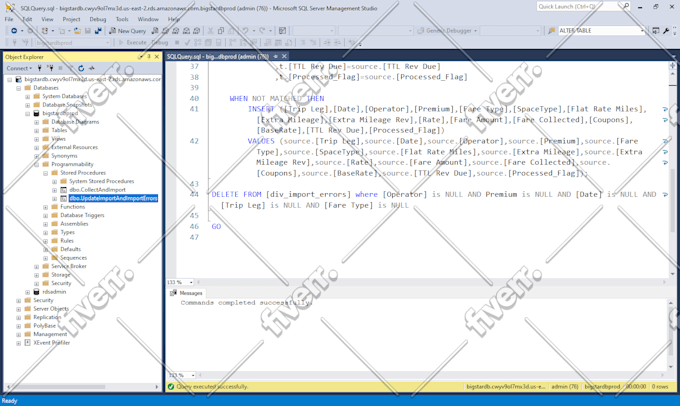Click the Debug button in toolbar
This screenshot has height=406, width=680.
point(160,43)
